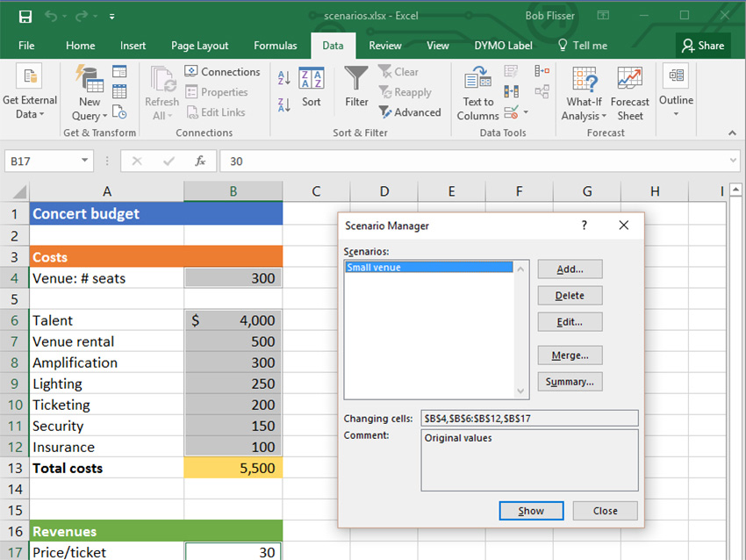Click Advanced filter icon
Viewport: 746px width, 560px height.
pyautogui.click(x=410, y=112)
